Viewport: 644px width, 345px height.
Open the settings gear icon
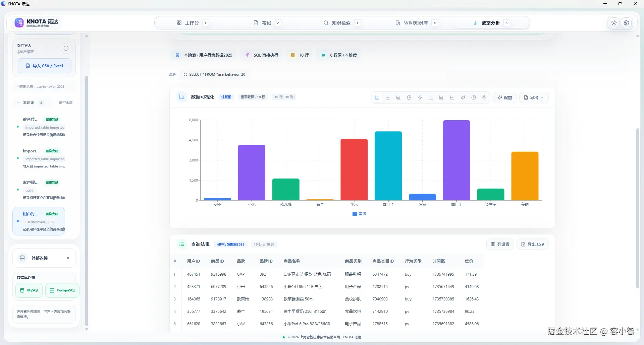(626, 23)
